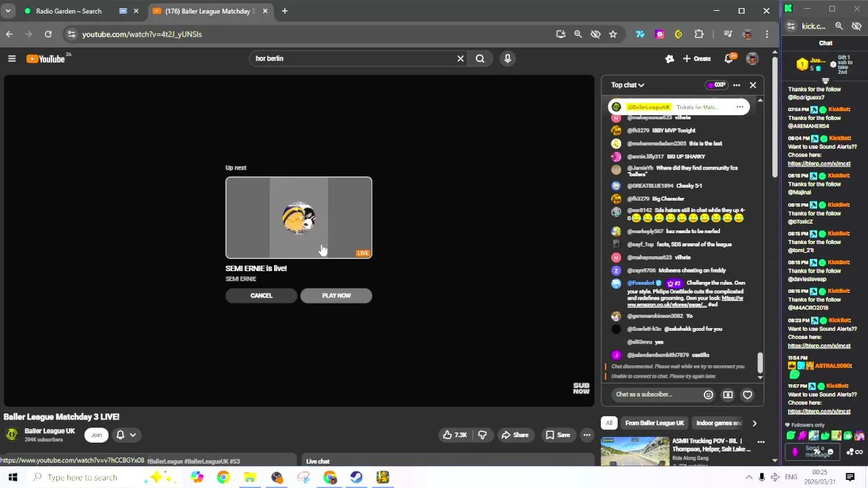The image size is (868, 488).
Task: Clear the 'hor berlin' search text
Action: click(x=460, y=58)
